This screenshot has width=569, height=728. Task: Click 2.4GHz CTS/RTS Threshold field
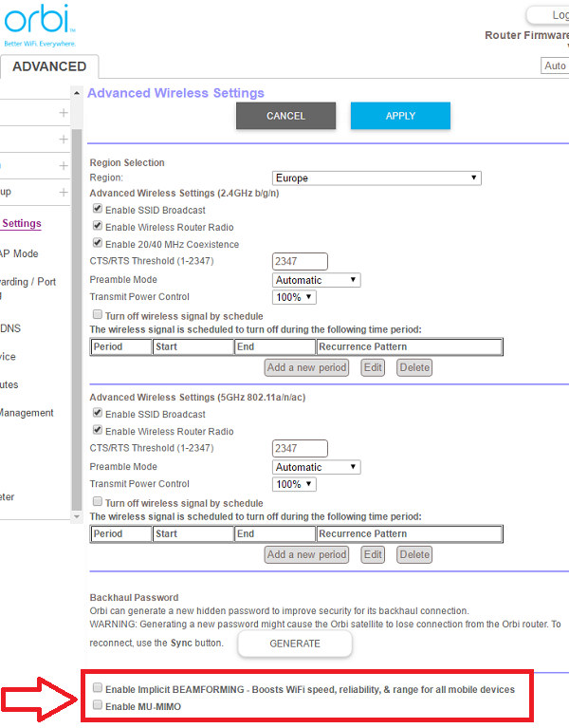(x=300, y=261)
